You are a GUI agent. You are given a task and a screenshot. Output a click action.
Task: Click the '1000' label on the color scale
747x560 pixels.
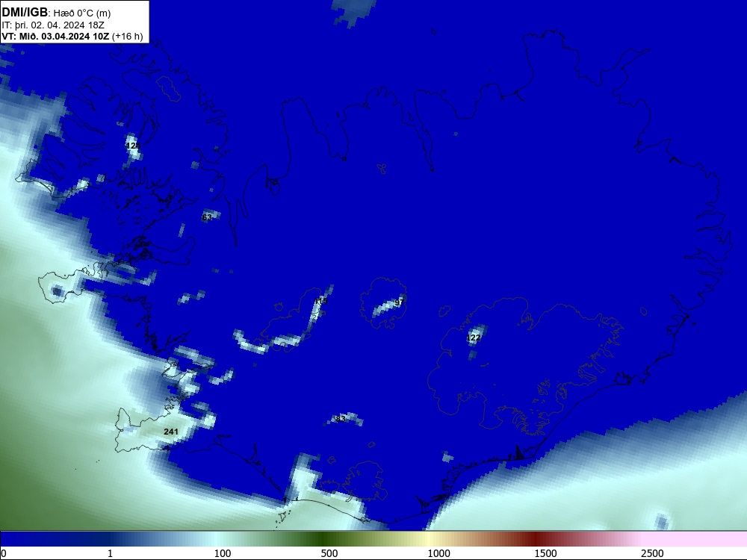click(438, 553)
